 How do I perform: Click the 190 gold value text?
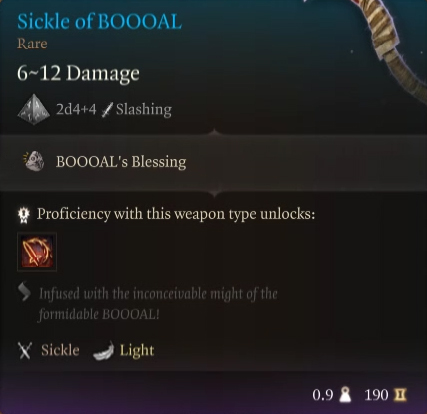click(377, 395)
